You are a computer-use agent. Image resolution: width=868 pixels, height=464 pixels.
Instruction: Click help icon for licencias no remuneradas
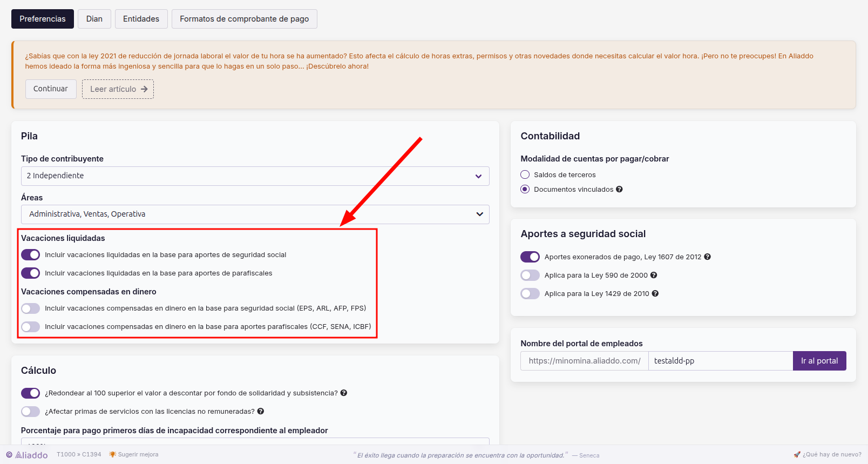(261, 411)
